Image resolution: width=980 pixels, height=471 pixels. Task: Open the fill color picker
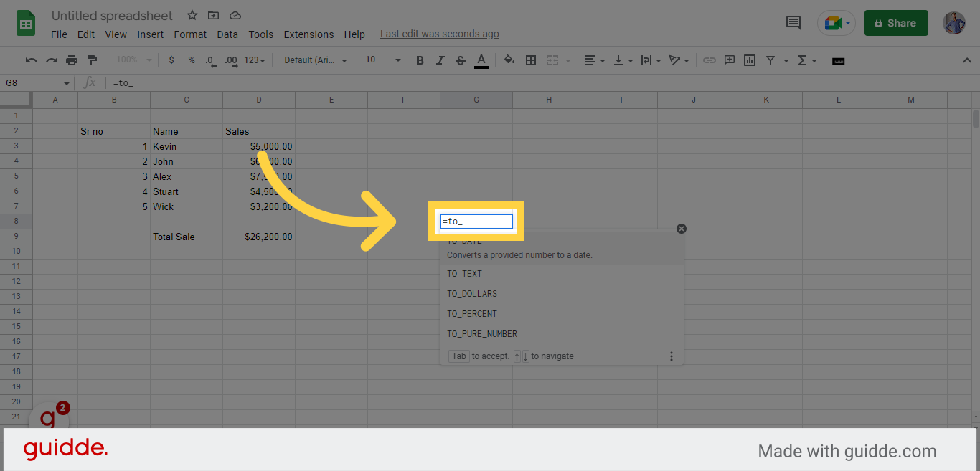pos(509,60)
